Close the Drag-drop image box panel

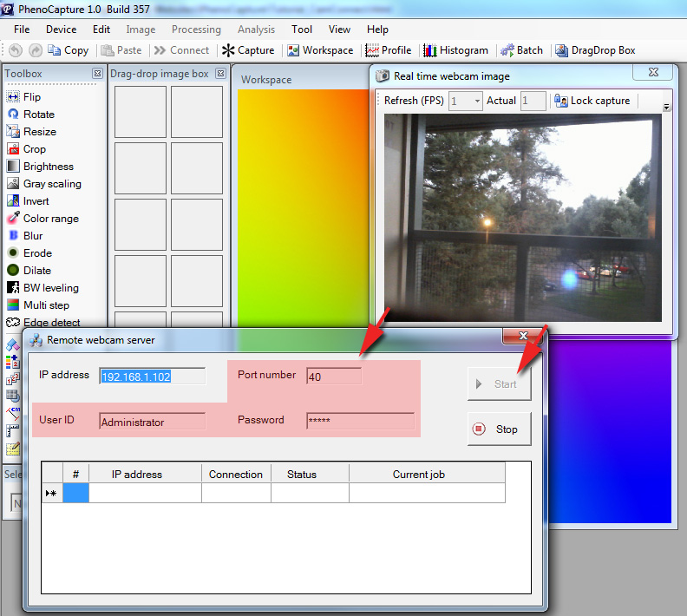220,74
